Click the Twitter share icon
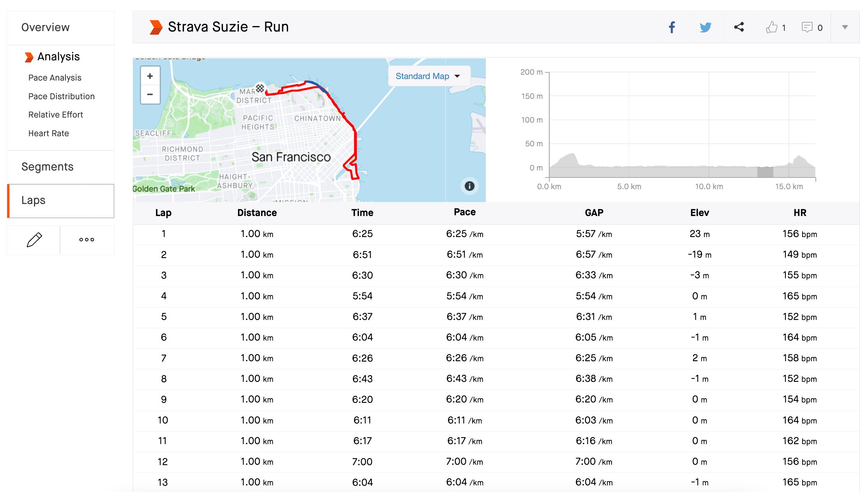 pyautogui.click(x=706, y=27)
